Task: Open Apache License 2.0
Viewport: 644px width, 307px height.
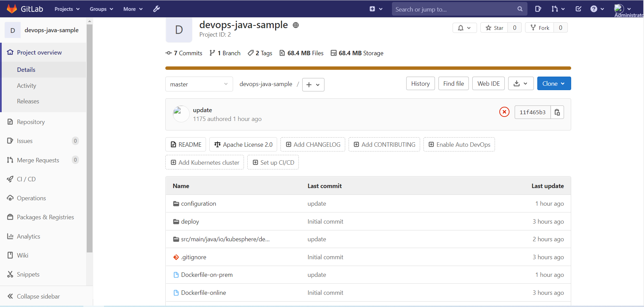Action: click(x=243, y=145)
